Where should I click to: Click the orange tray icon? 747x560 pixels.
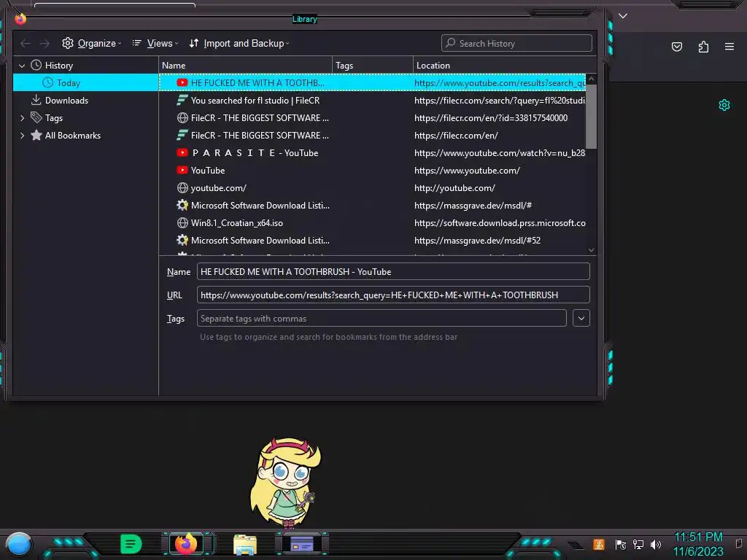(599, 544)
